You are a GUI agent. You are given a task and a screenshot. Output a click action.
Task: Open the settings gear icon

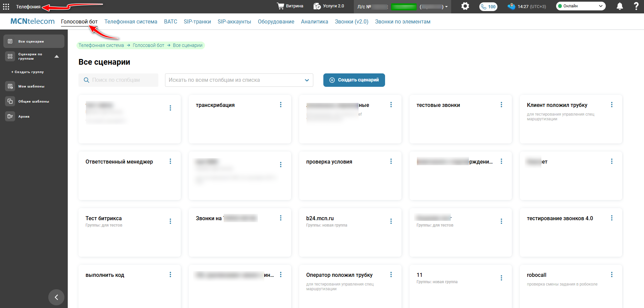pyautogui.click(x=465, y=6)
